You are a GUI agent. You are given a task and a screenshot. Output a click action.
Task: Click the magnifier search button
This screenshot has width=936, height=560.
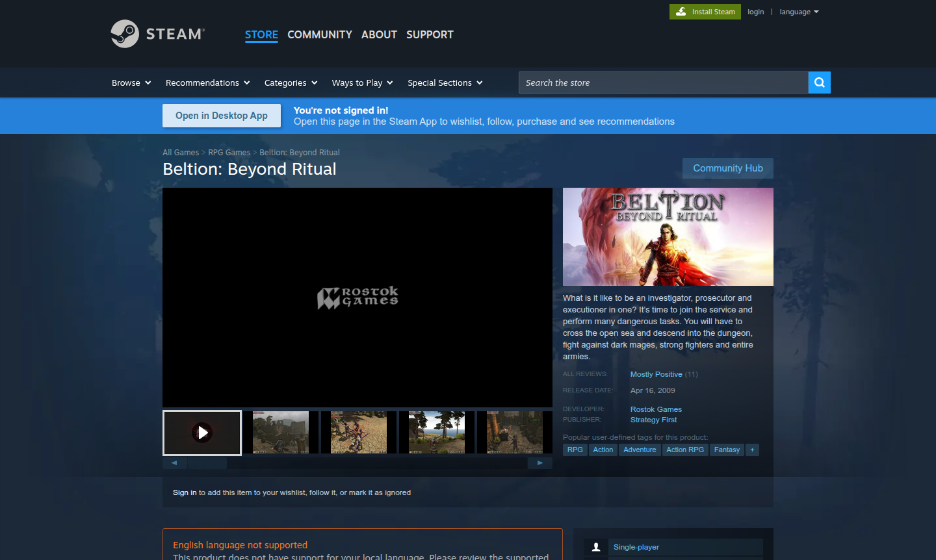tap(819, 83)
